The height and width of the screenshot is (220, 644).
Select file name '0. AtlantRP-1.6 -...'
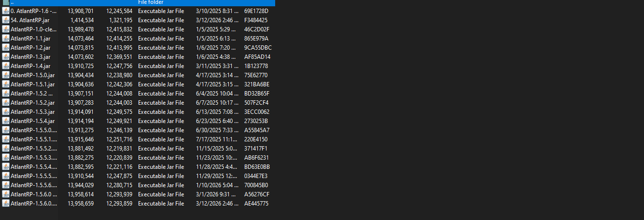pyautogui.click(x=32, y=11)
